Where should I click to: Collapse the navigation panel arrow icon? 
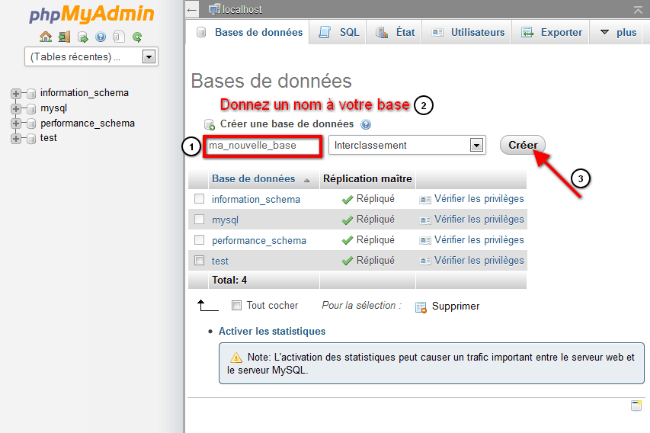click(192, 10)
